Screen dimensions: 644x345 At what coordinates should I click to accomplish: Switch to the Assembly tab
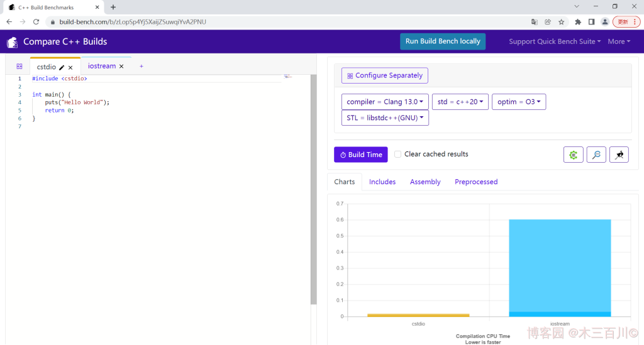(425, 182)
